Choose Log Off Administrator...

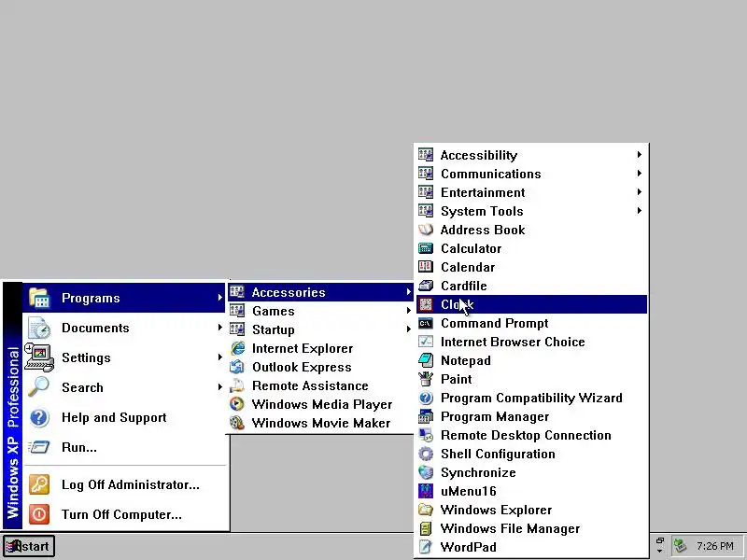(x=124, y=484)
